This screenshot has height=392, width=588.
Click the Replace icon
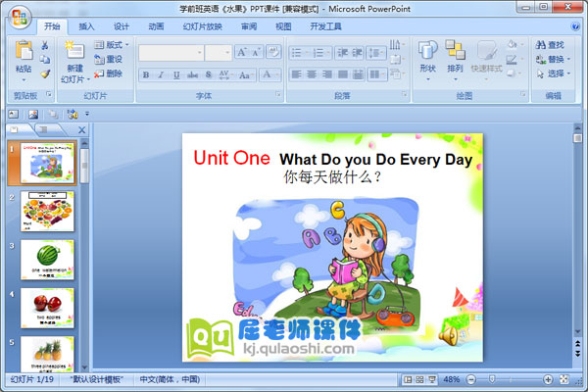click(x=541, y=59)
